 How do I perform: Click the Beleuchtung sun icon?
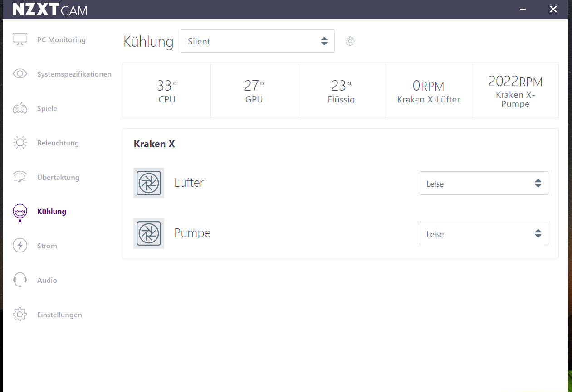pos(20,143)
